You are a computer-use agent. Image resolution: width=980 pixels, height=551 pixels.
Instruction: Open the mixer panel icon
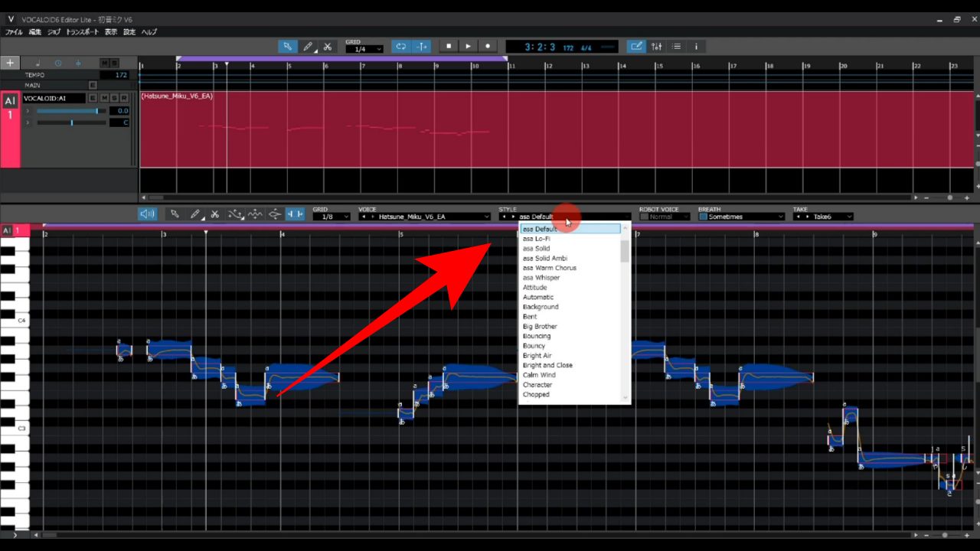tap(656, 47)
